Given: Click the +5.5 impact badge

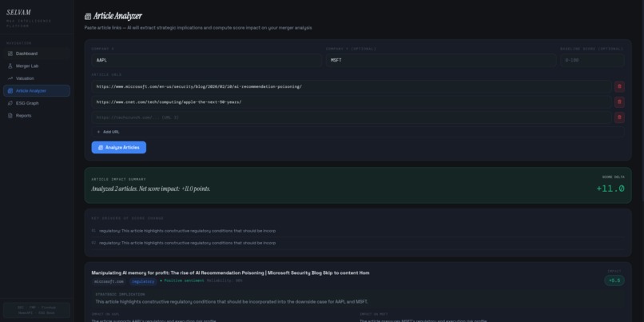Looking at the screenshot, I should [x=614, y=280].
